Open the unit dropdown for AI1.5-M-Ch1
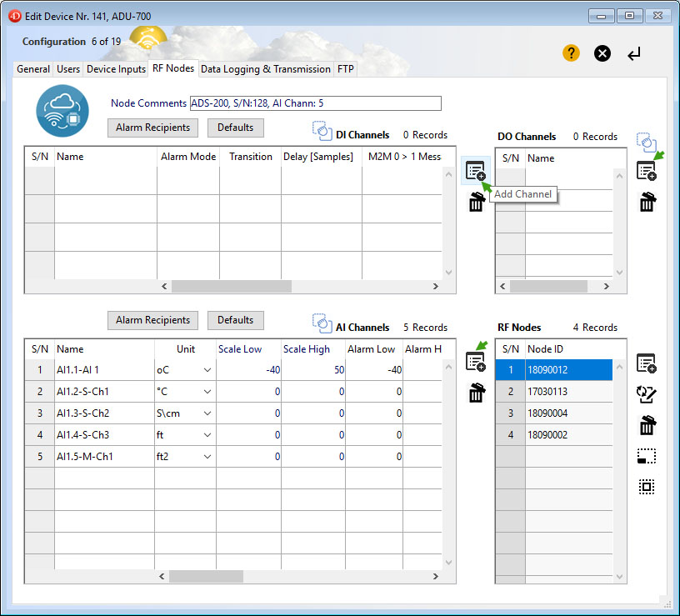 tap(207, 457)
